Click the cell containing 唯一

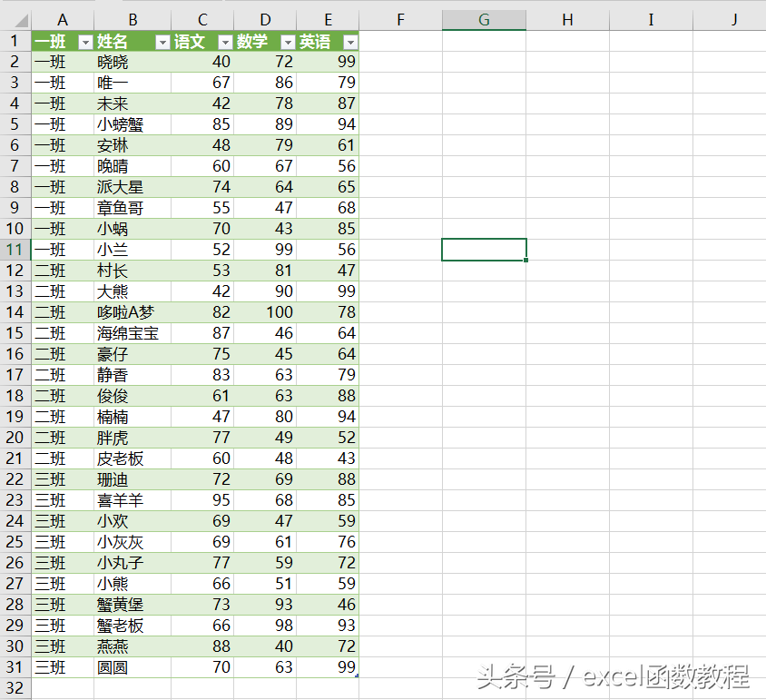133,83
